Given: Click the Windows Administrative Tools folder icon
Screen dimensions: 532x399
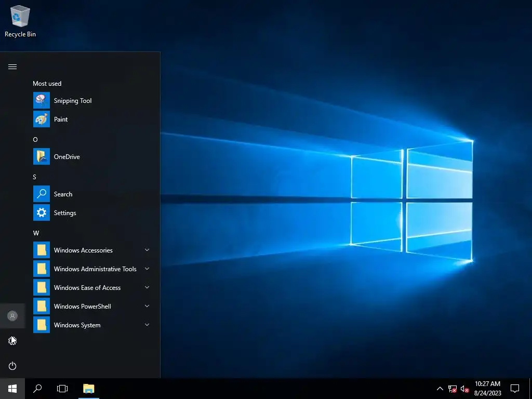Looking at the screenshot, I should pos(42,269).
